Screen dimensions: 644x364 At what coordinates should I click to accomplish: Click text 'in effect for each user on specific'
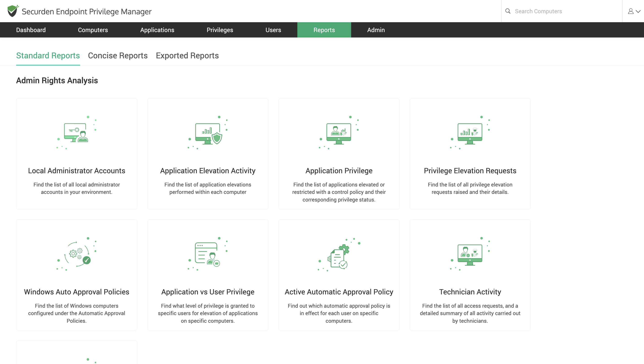click(x=339, y=313)
